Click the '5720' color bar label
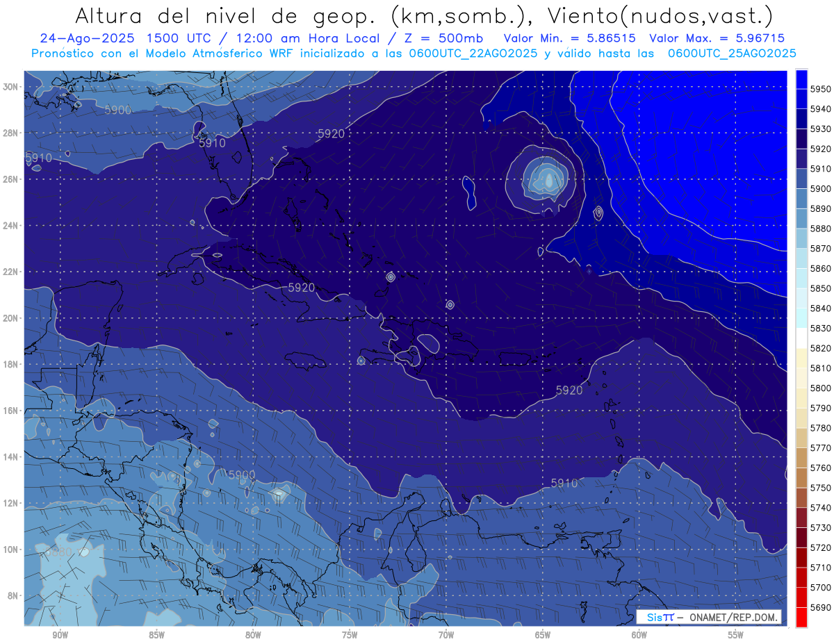The image size is (834, 644). [820, 547]
